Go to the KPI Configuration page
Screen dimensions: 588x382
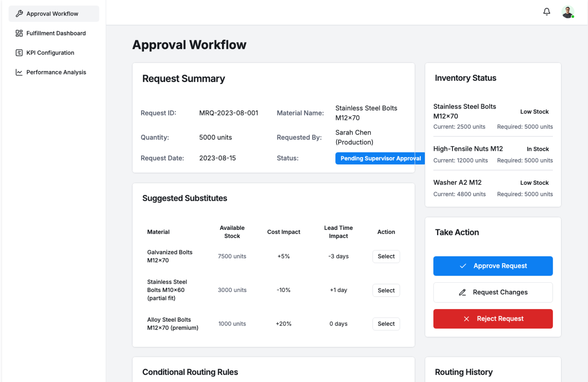tap(50, 53)
